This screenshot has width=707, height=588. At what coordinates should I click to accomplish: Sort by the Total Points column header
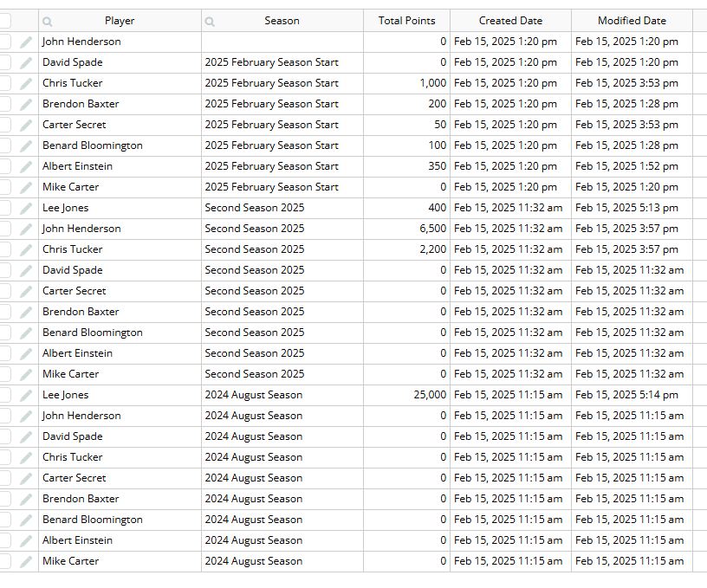(x=406, y=21)
